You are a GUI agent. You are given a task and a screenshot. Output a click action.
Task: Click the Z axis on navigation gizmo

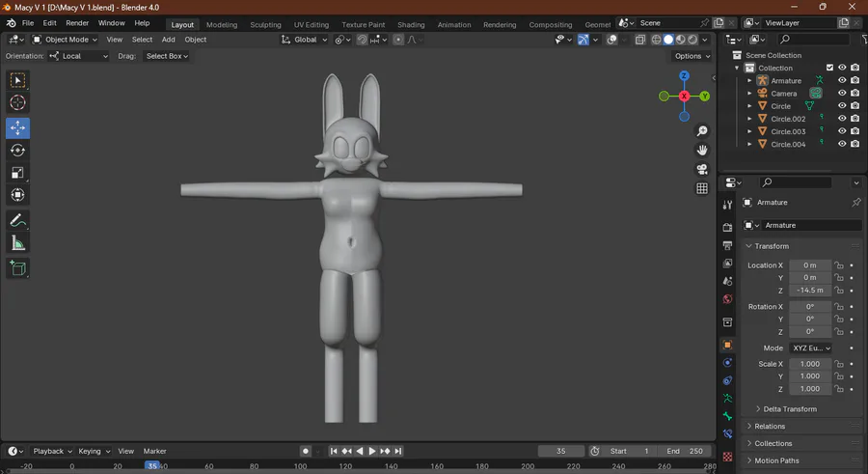coord(684,76)
